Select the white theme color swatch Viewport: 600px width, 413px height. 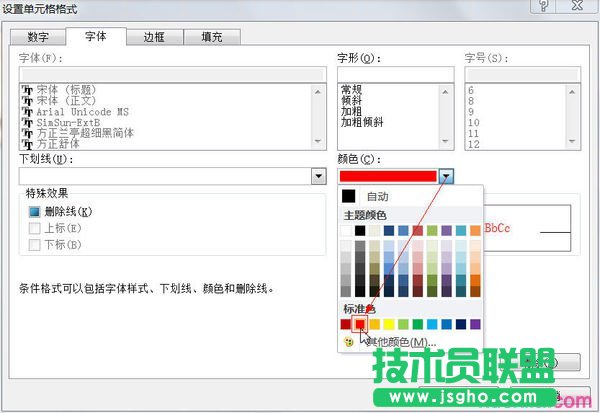[x=346, y=231]
